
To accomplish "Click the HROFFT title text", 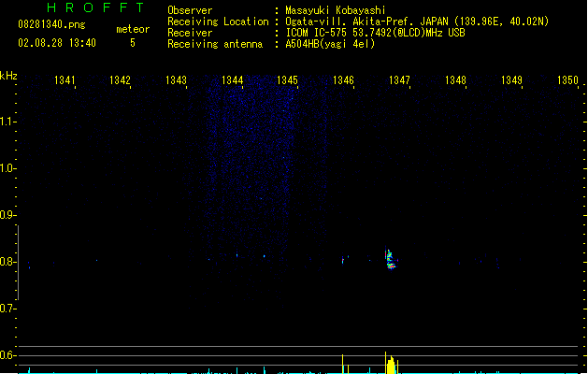I will 95,7.
